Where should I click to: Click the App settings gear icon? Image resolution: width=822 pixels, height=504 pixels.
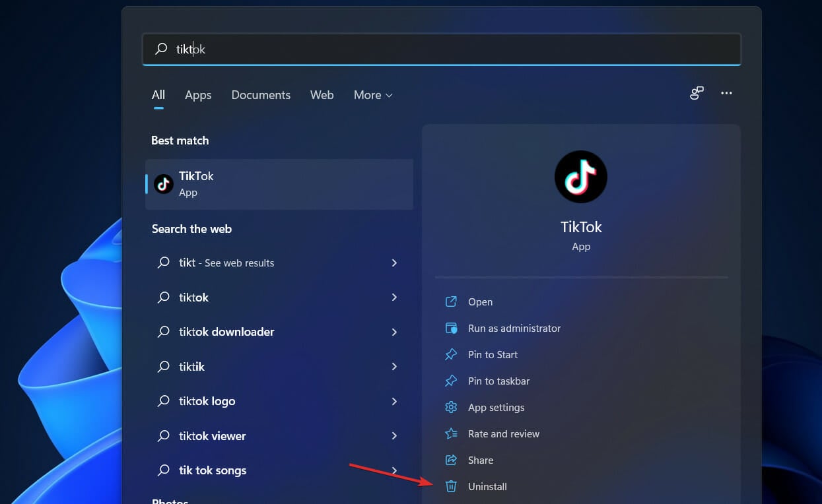451,407
